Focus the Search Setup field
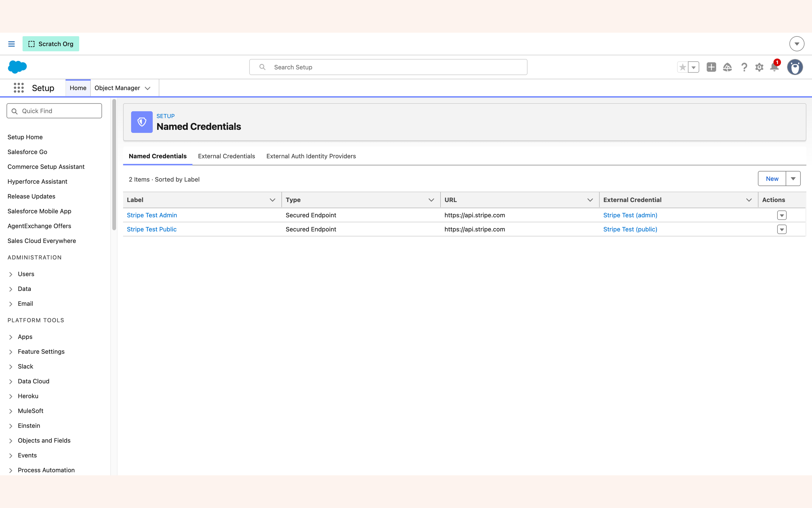 click(x=388, y=67)
